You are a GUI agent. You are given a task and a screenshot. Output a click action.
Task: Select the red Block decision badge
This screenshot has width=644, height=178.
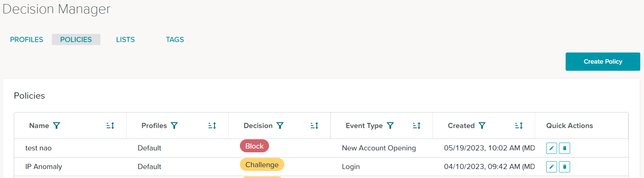254,146
